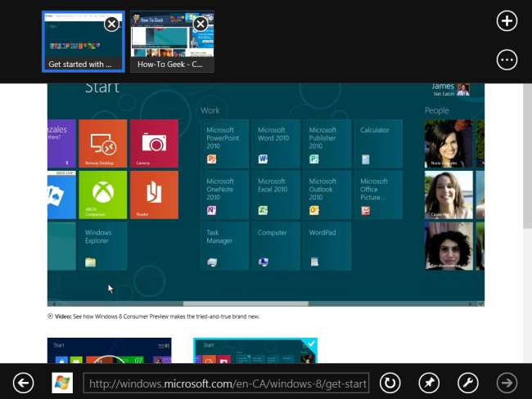Pin this site to Start

[x=429, y=383]
